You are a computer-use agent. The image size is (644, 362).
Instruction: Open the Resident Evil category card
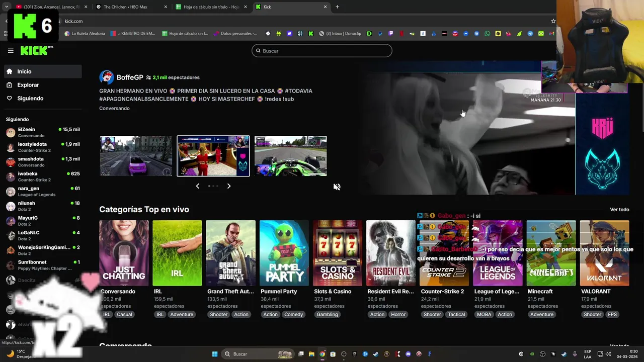[x=391, y=253]
